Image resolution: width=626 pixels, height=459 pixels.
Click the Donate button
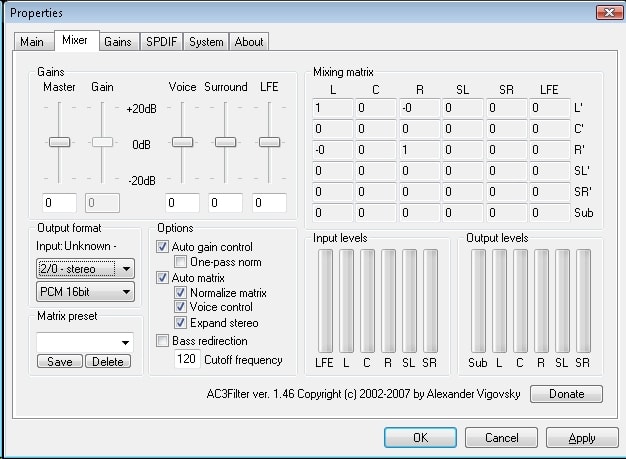566,394
